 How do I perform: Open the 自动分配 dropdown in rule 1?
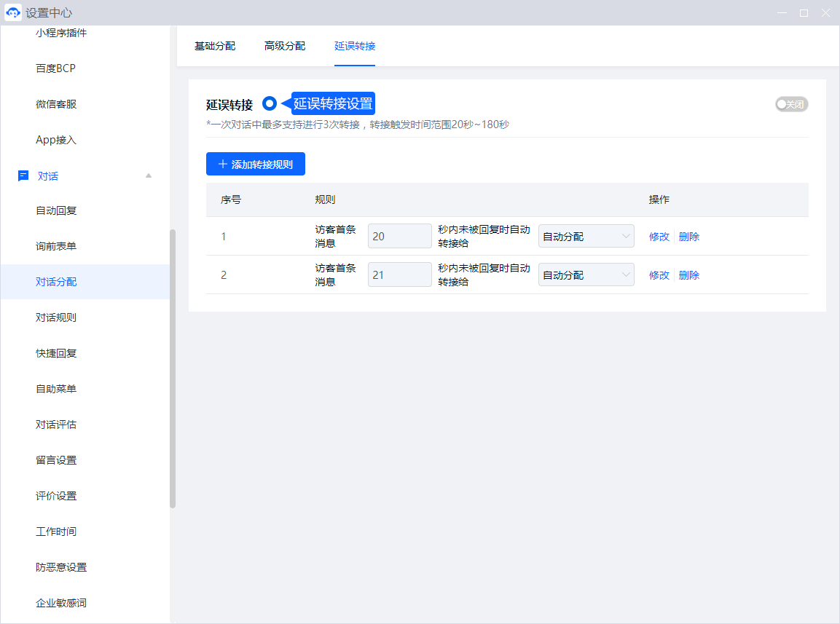tap(586, 236)
